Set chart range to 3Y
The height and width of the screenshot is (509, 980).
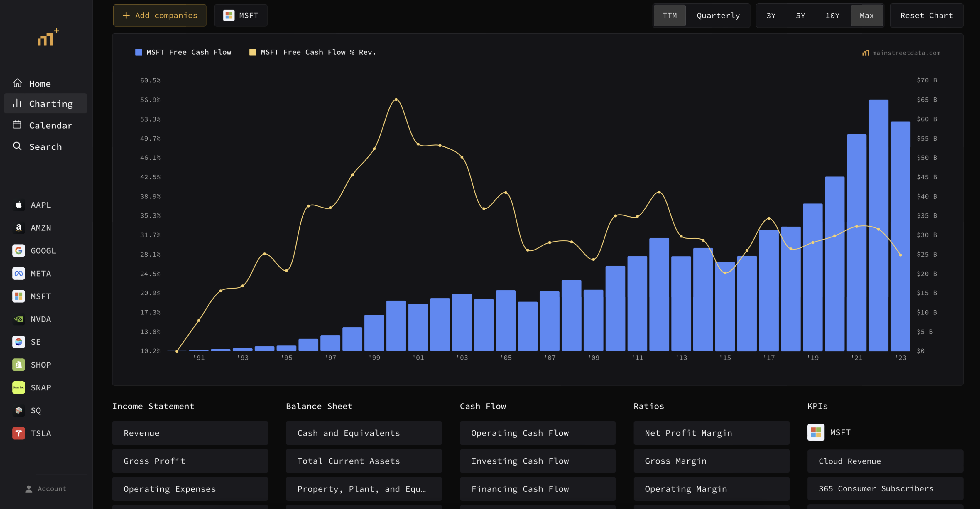click(771, 16)
